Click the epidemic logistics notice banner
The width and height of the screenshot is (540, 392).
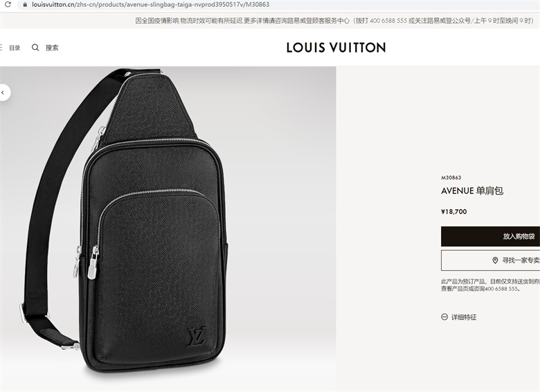click(x=334, y=21)
